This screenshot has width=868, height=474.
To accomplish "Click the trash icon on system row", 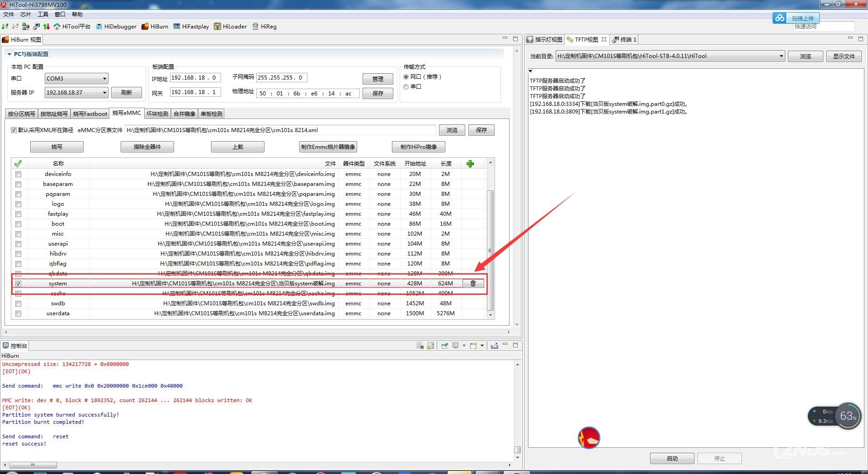I will pos(473,284).
